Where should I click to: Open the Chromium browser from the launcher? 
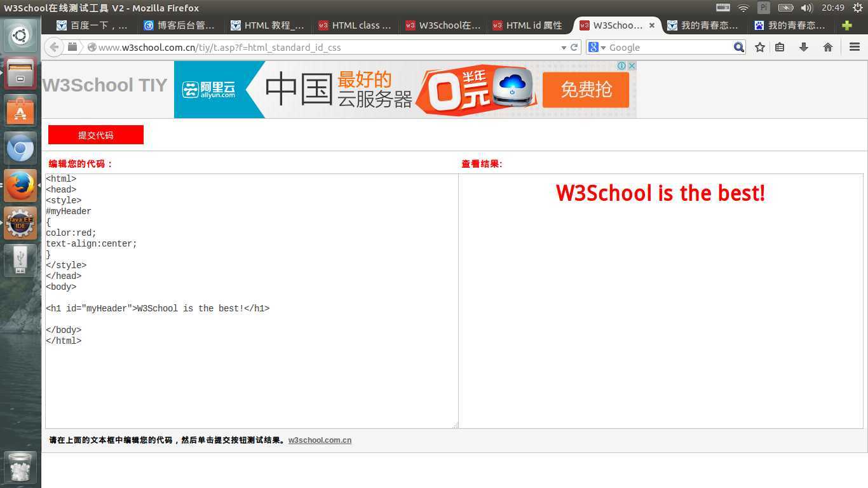click(x=20, y=149)
